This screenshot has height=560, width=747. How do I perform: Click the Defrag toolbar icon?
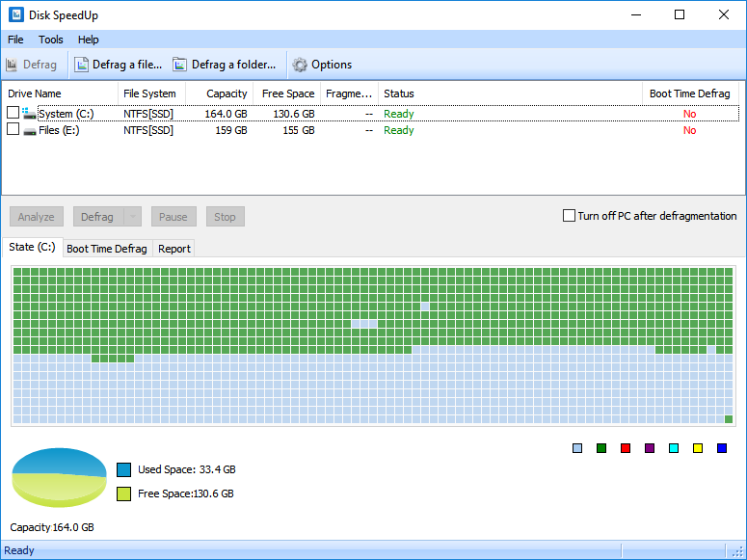point(12,65)
